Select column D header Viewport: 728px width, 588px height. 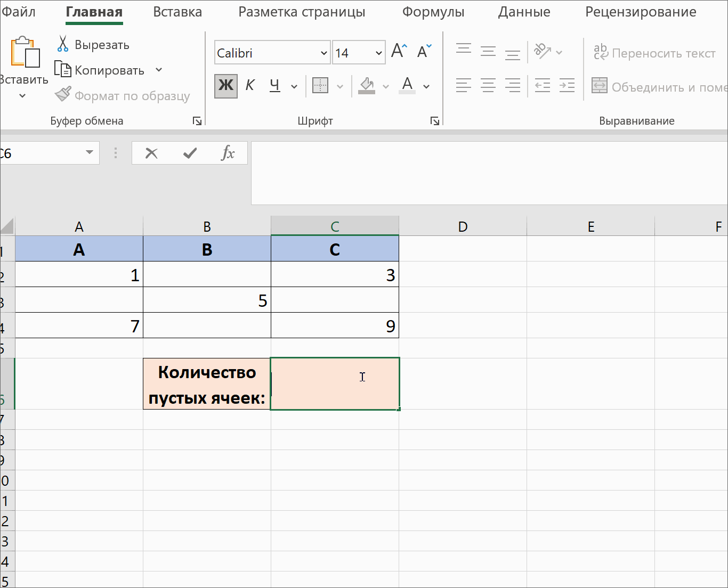[463, 226]
